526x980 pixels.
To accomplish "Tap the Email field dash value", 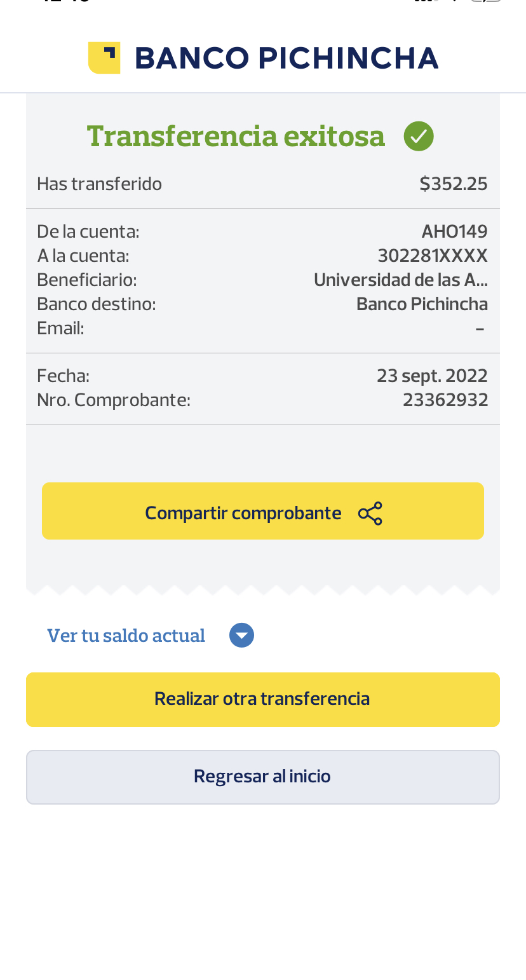I will pos(480,329).
